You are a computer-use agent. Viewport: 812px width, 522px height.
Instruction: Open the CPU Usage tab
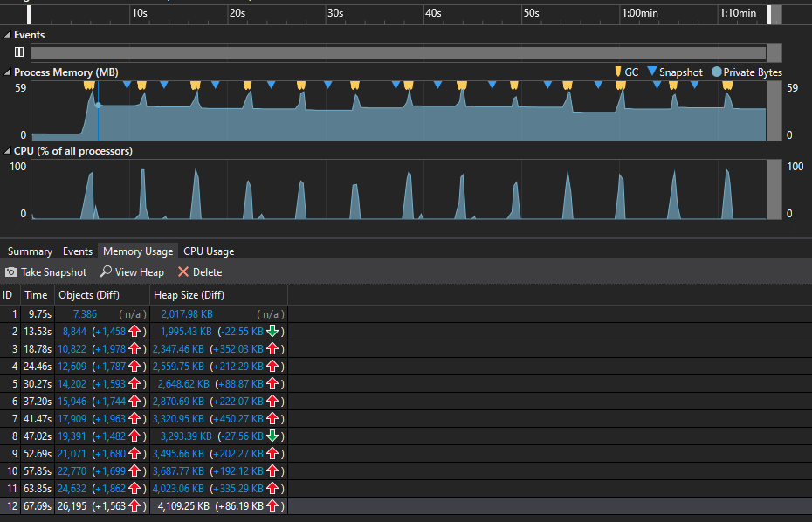[208, 251]
